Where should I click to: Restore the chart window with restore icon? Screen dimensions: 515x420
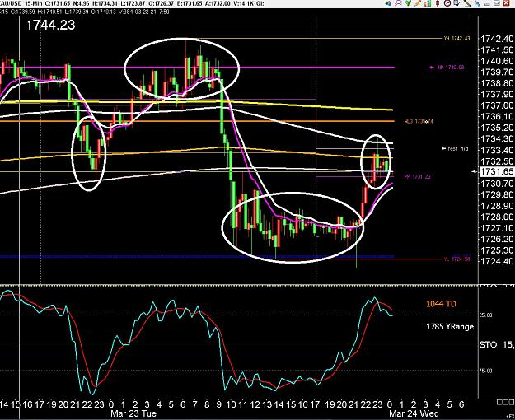(x=497, y=3)
